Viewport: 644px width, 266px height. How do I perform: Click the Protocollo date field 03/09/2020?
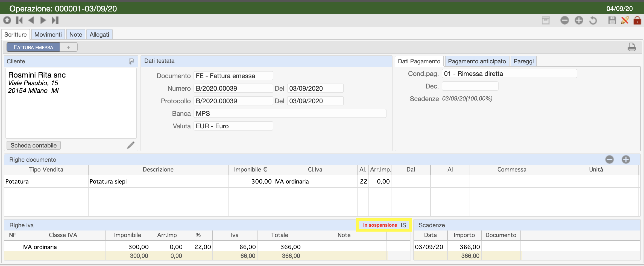pyautogui.click(x=315, y=101)
